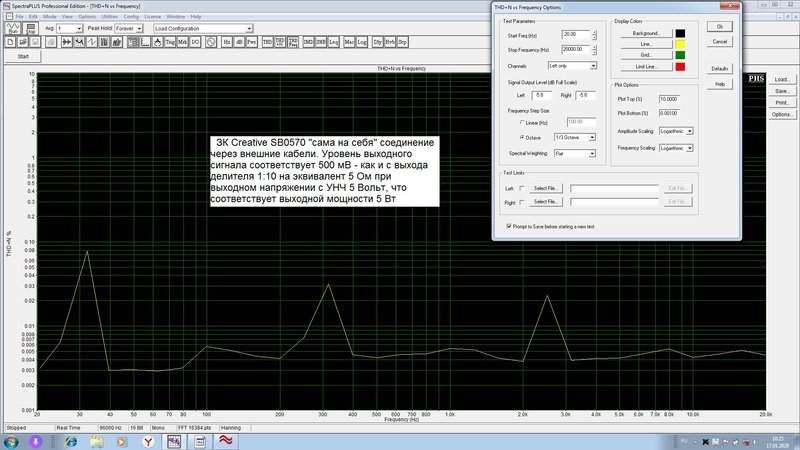Click the signal generator sine-circle icon
The height and width of the screenshot is (450, 800).
point(211,42)
